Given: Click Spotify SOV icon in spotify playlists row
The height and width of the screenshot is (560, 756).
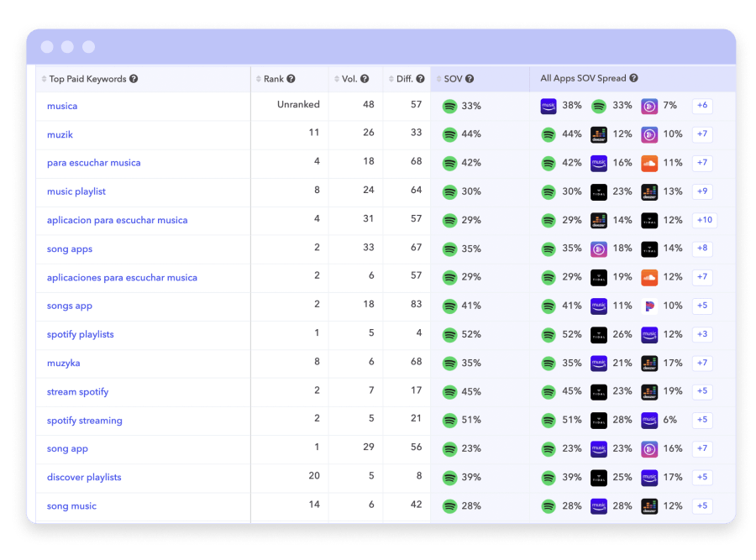Looking at the screenshot, I should click(450, 334).
